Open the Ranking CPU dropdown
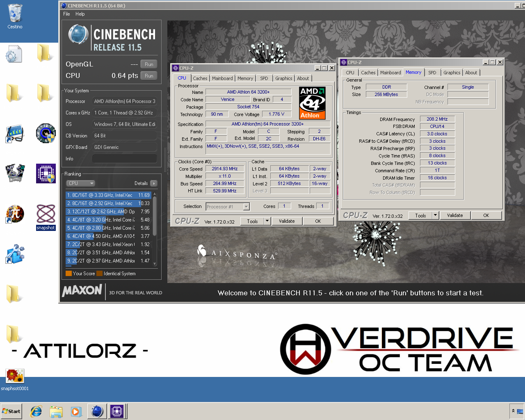Image resolution: width=525 pixels, height=420 pixels. coord(80,183)
